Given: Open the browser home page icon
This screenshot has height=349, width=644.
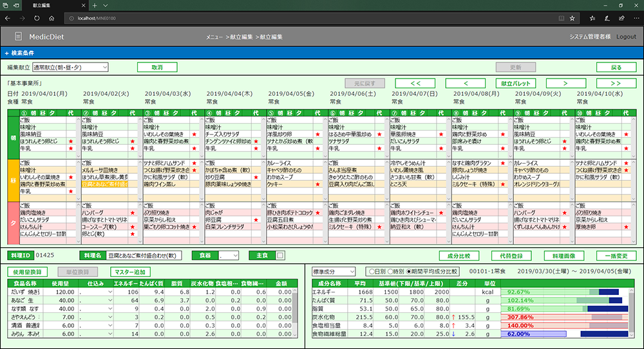Looking at the screenshot, I should [52, 18].
